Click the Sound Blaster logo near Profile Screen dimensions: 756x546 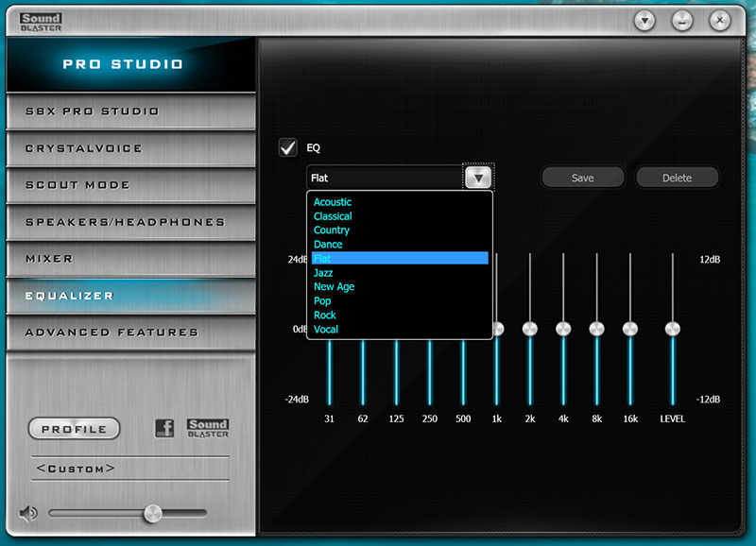pyautogui.click(x=208, y=428)
